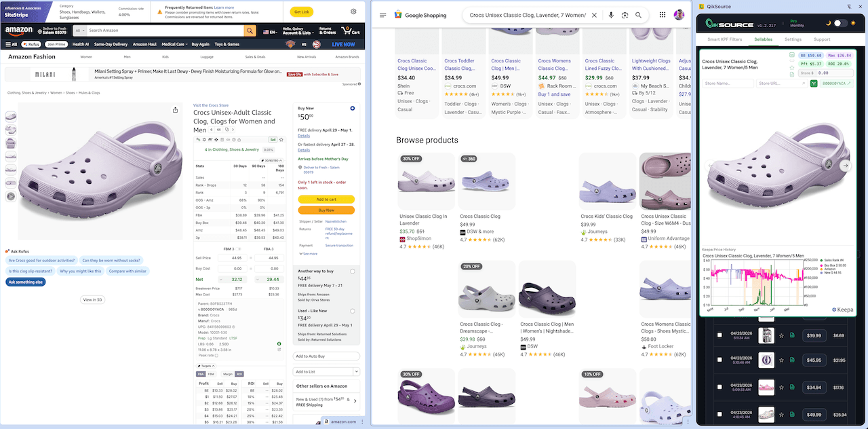Screen dimensions: 868x429
Task: Start Google voice search microphone
Action: [x=611, y=15]
